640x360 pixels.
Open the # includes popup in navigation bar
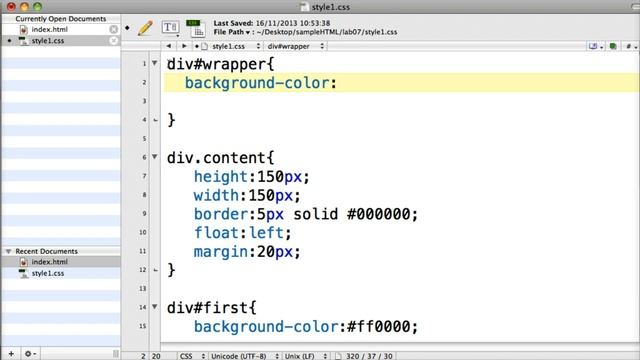pyautogui.click(x=631, y=46)
